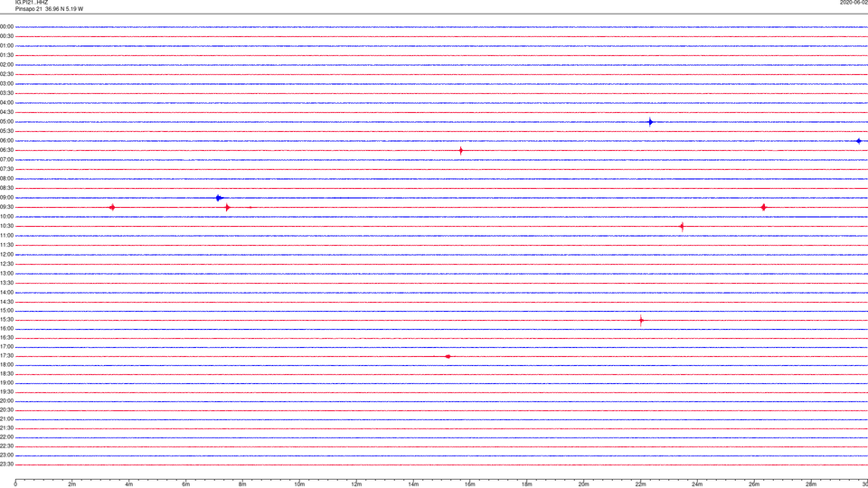Image resolution: width=868 pixels, height=488 pixels.
Task: Select the 06:00 time label
Action: [x=6, y=141]
